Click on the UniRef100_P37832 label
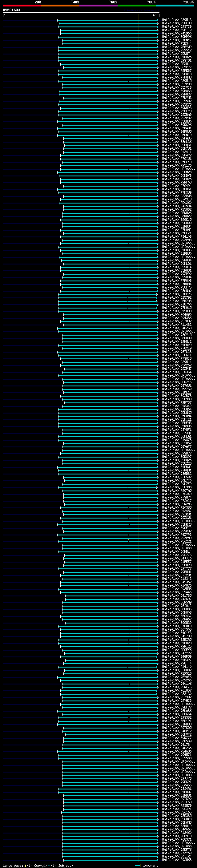197x868 pixels. point(176,321)
